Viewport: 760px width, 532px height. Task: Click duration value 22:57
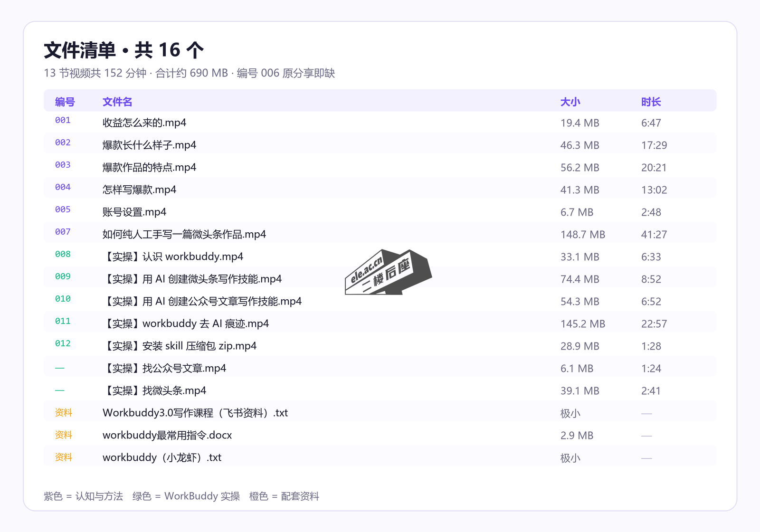(654, 324)
